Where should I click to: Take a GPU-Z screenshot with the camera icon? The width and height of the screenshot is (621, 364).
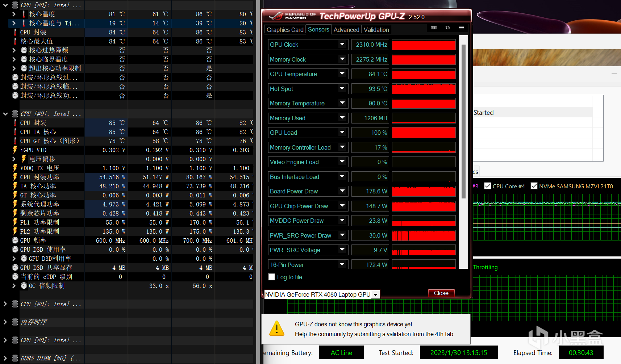434,28
